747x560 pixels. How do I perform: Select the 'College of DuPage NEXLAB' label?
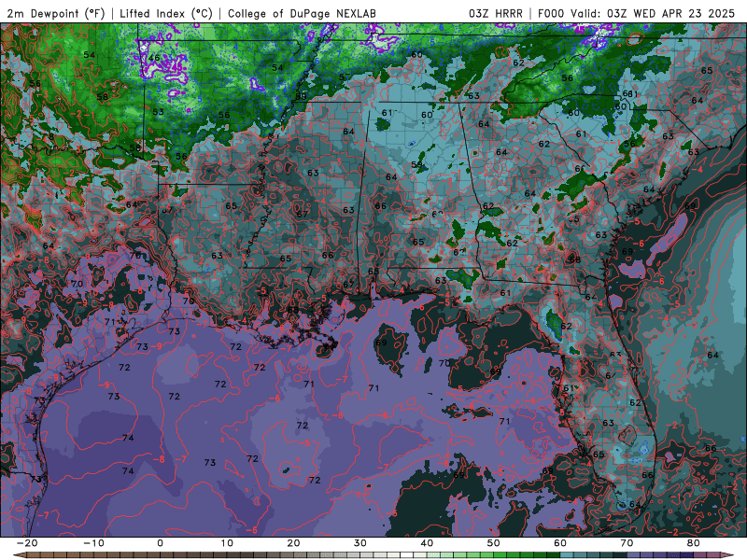pos(302,14)
